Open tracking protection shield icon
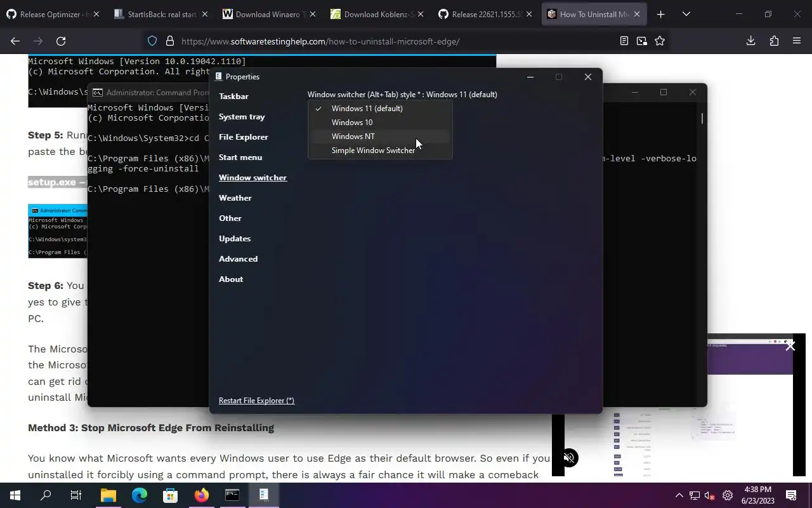 (x=152, y=41)
